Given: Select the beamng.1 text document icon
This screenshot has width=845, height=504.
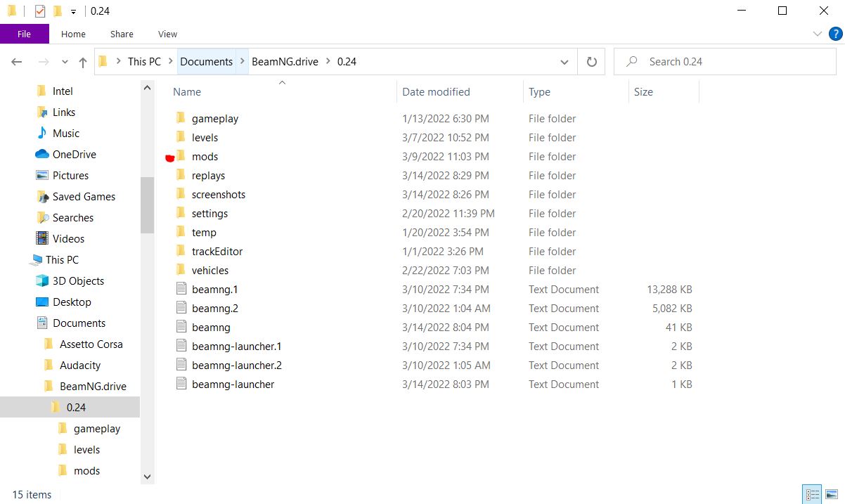Looking at the screenshot, I should point(181,289).
